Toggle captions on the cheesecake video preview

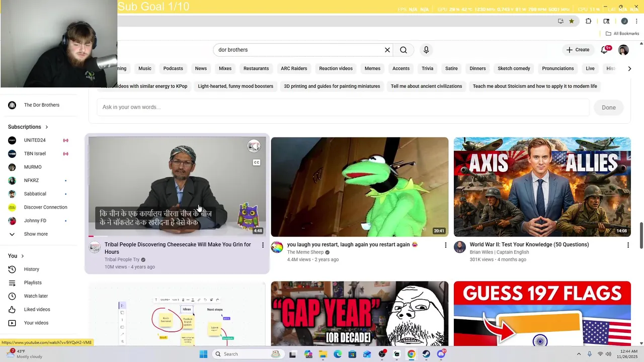click(257, 162)
